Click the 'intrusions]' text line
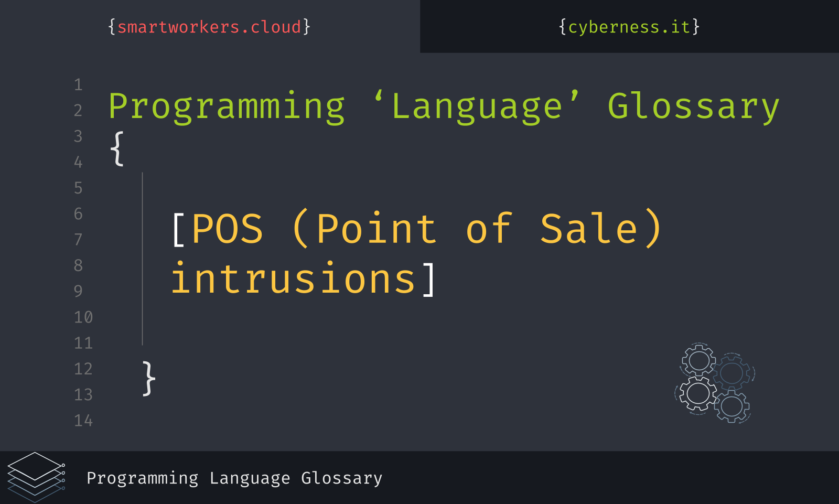 [x=303, y=278]
